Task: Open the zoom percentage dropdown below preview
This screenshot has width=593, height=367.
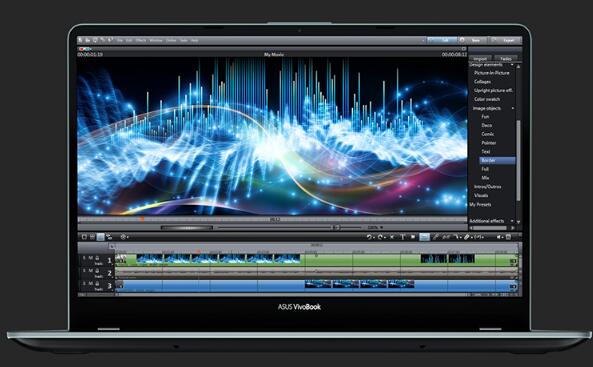Action: pyautogui.click(x=375, y=227)
